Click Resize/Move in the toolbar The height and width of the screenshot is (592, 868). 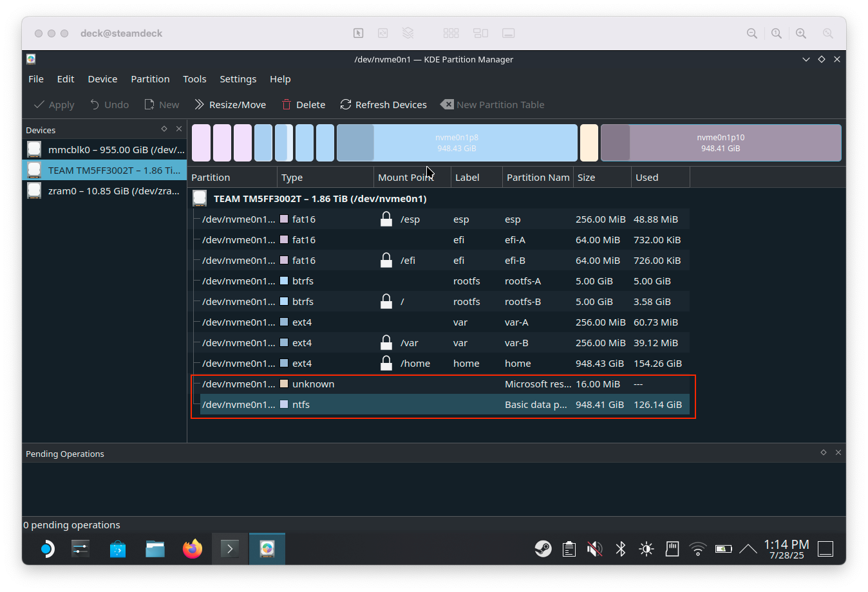pos(230,104)
